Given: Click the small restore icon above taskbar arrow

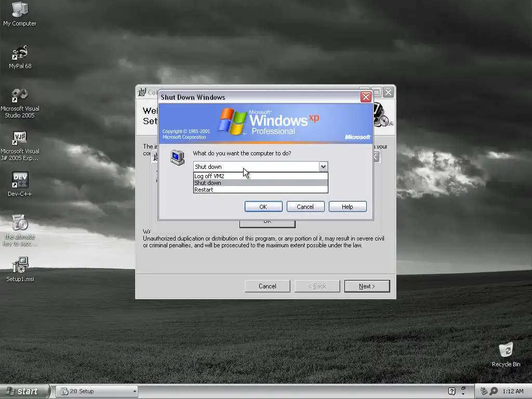Looking at the screenshot, I should click(x=463, y=388).
